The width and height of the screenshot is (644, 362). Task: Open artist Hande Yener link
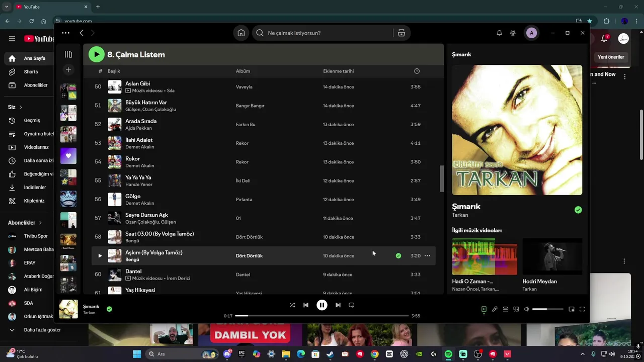[x=139, y=185]
